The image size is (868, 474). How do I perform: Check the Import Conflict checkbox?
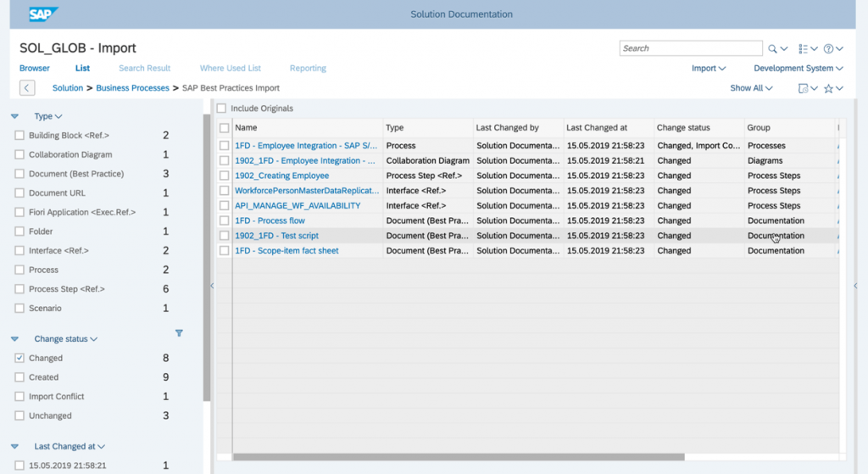tap(19, 397)
